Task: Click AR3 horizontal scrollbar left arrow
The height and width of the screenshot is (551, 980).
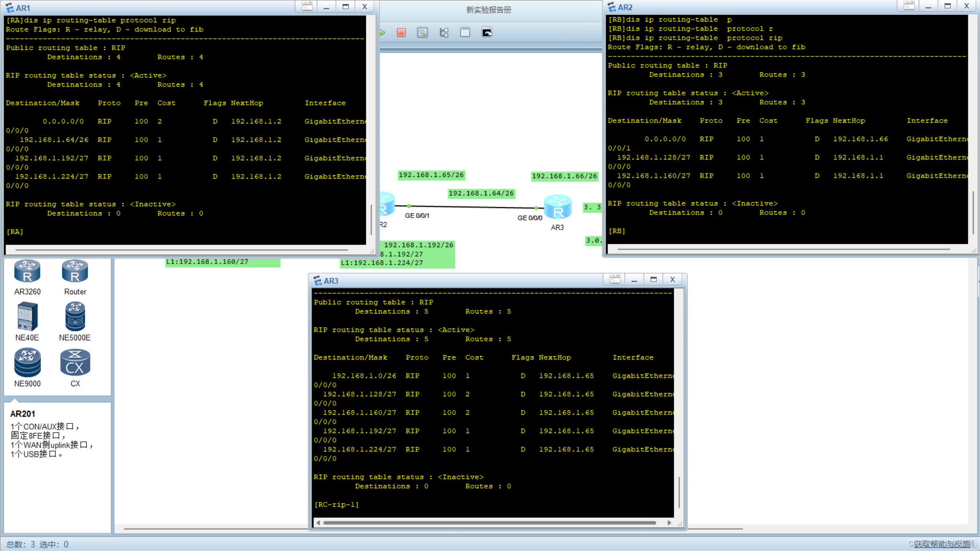Action: [318, 523]
